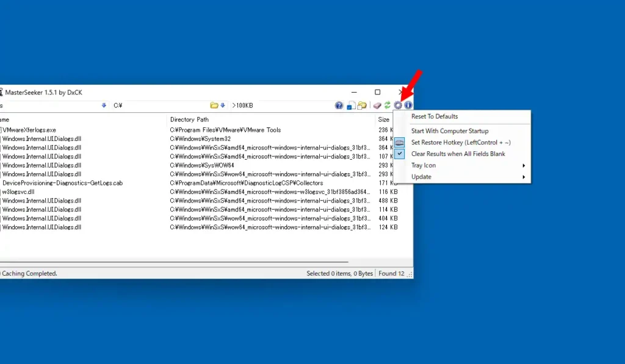Image resolution: width=625 pixels, height=364 pixels.
Task: Click Caching Completed status text
Action: tap(29, 274)
